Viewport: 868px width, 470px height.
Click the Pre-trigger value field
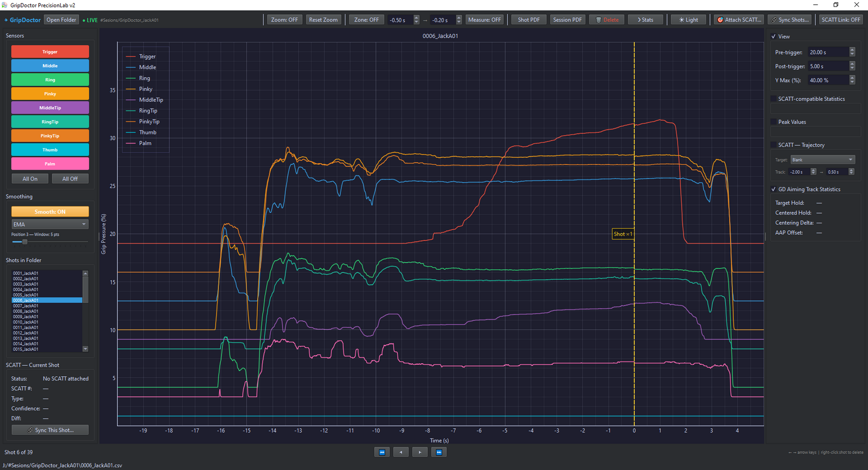click(x=828, y=52)
